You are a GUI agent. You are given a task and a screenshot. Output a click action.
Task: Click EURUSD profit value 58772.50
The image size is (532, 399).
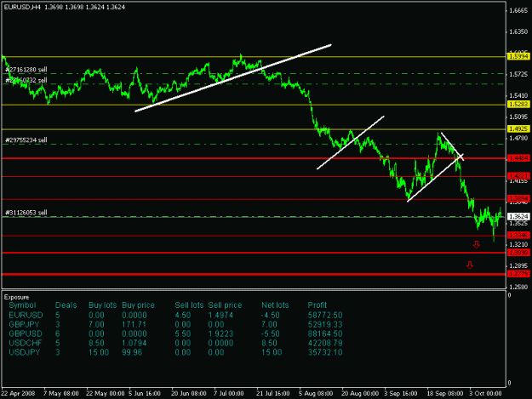[325, 316]
